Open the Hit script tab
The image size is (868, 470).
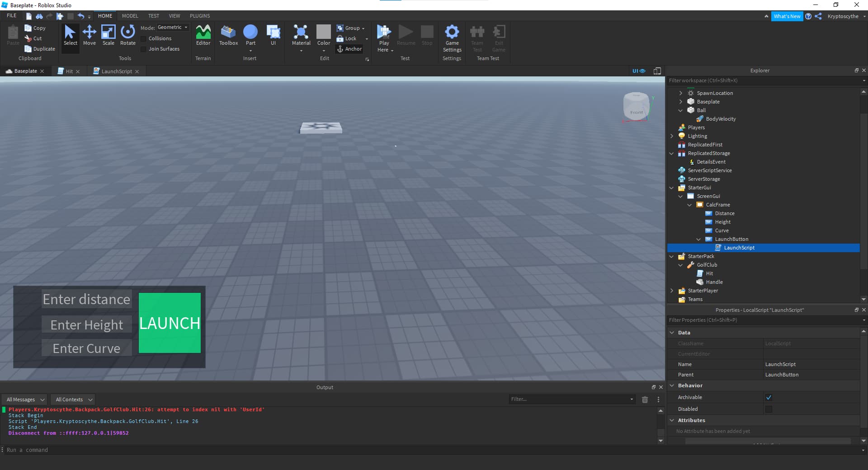tap(69, 71)
